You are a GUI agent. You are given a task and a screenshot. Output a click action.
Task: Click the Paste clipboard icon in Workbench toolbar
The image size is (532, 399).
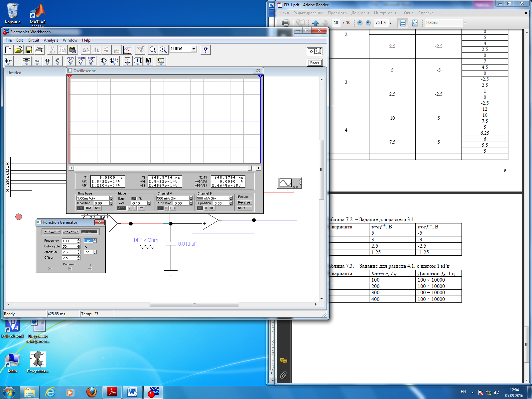coord(72,50)
